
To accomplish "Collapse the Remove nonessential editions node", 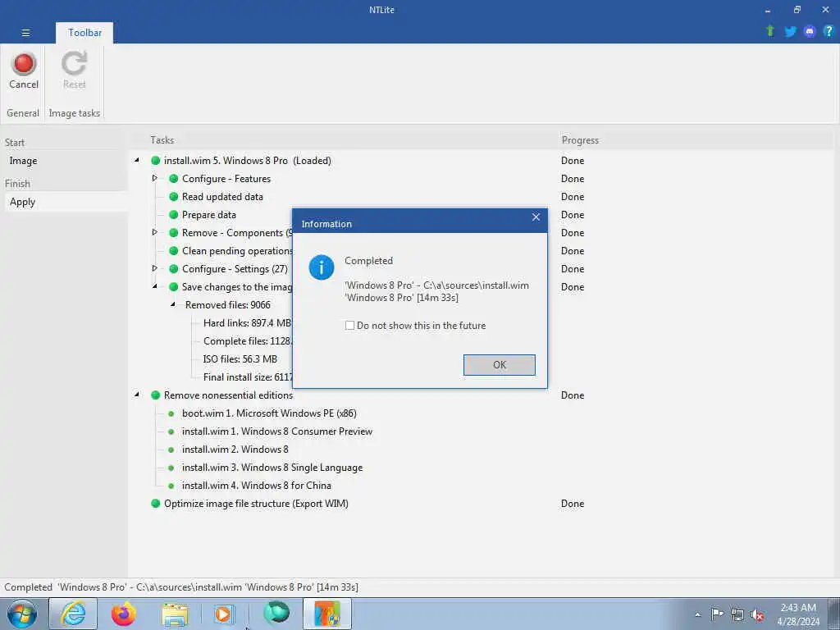I will 137,395.
